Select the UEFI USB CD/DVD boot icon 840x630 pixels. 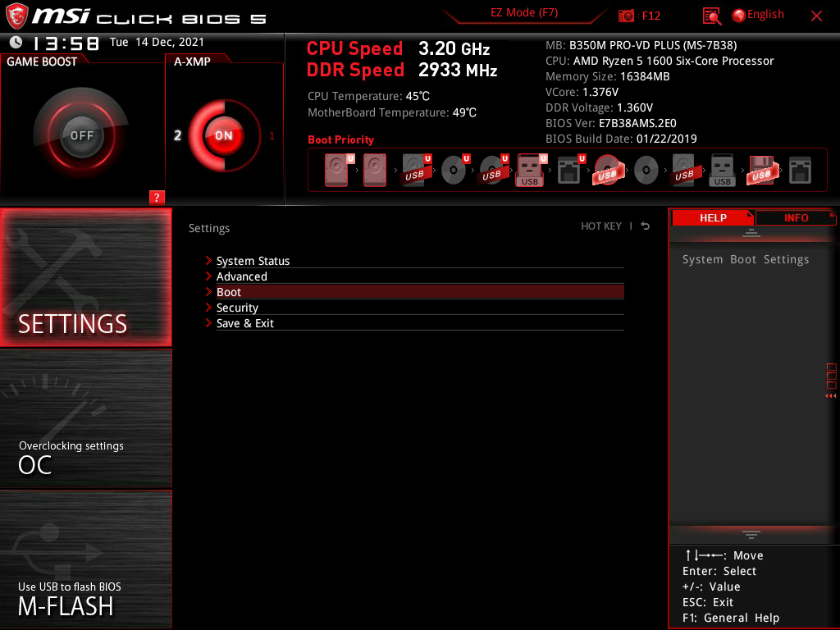(x=493, y=171)
